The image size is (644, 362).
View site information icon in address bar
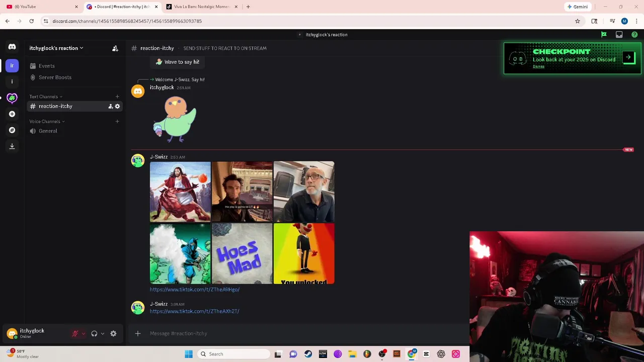(46, 21)
